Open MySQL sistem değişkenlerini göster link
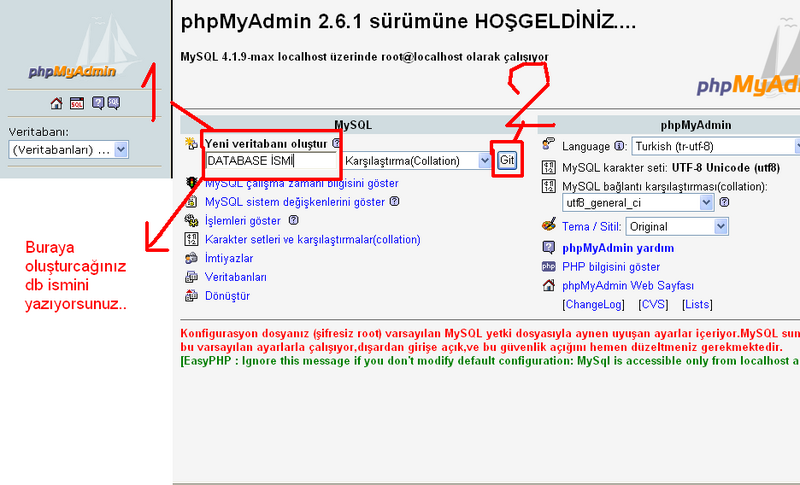 point(295,202)
